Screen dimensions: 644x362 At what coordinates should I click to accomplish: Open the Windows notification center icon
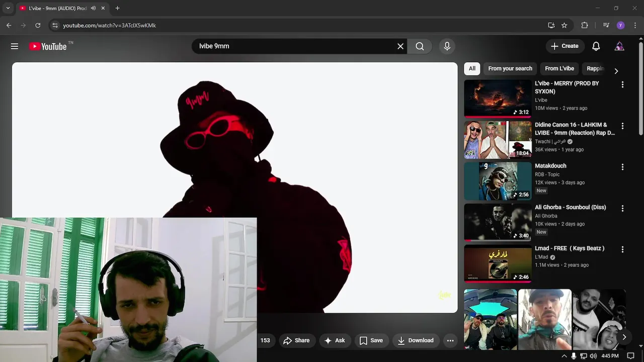[630, 356]
